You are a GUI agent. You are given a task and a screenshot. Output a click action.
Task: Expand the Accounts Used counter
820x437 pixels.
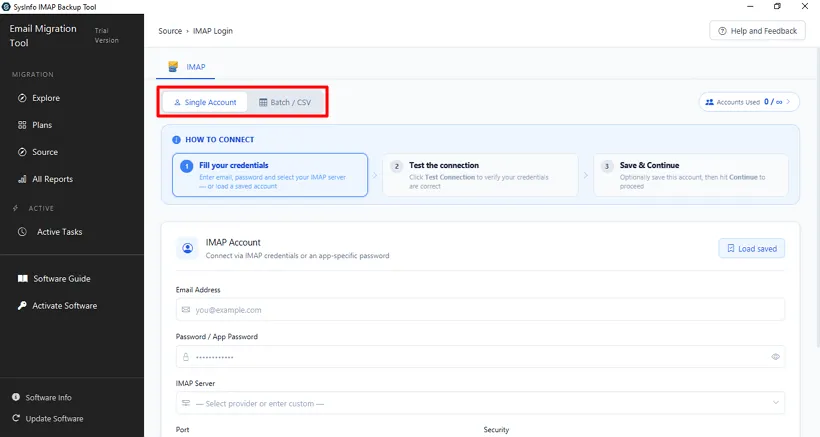(749, 102)
